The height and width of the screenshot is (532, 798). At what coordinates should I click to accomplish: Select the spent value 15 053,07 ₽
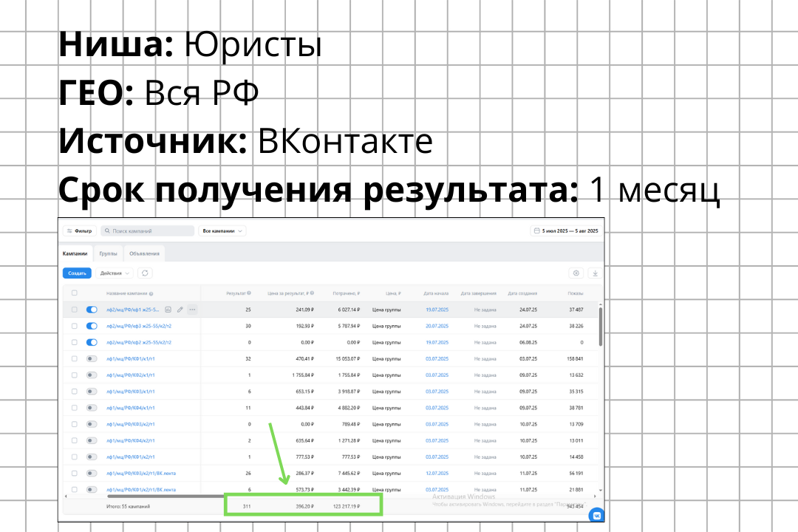pos(347,359)
